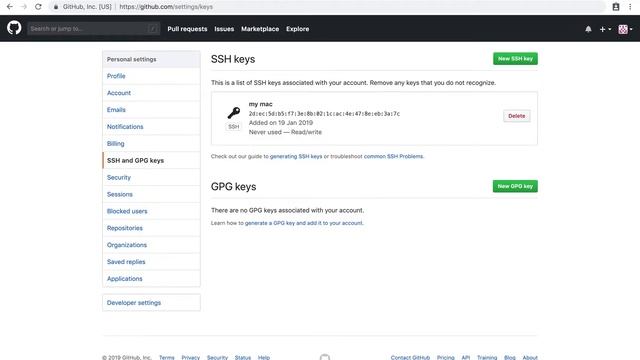Open Marketplace in top navigation

[x=260, y=29]
